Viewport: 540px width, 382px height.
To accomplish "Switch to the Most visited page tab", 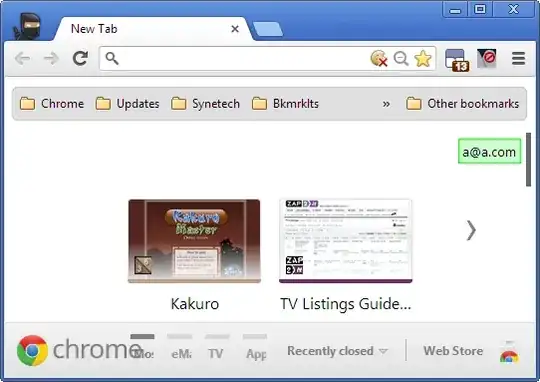I will click(x=143, y=347).
